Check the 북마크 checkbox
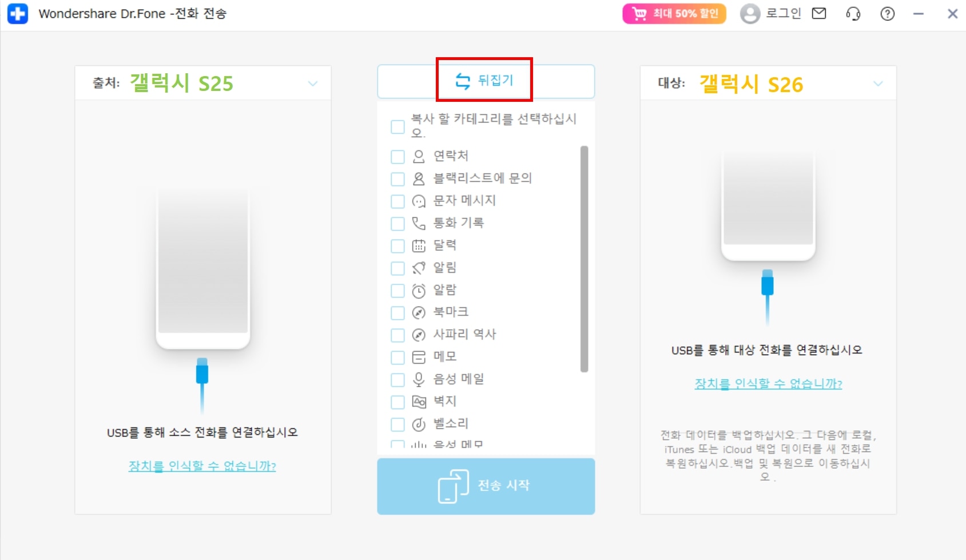The image size is (966, 560). click(397, 313)
